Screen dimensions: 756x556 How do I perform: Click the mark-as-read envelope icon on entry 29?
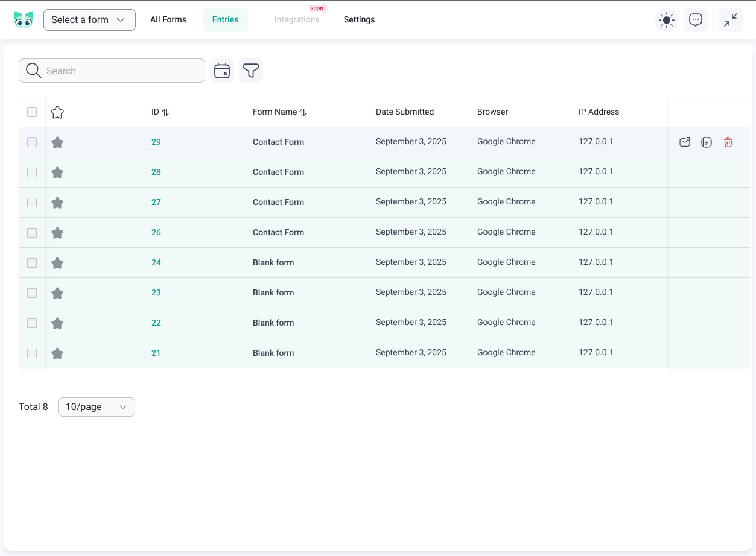pos(685,142)
